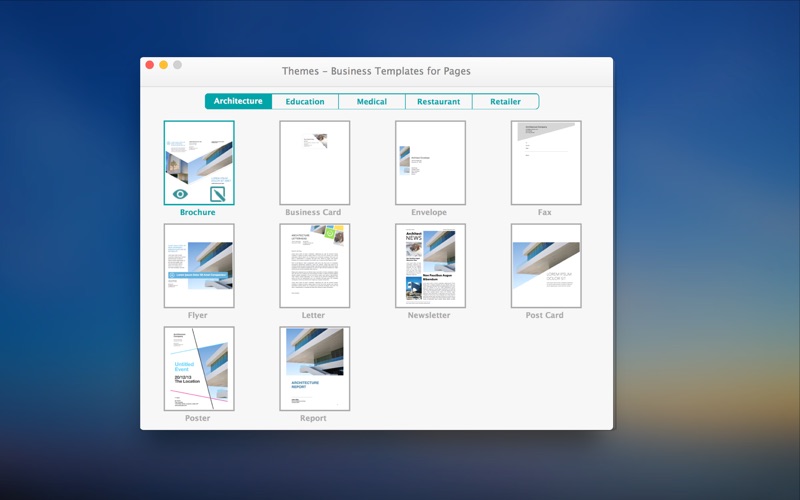
Task: Click the Letter label text
Action: pos(313,315)
